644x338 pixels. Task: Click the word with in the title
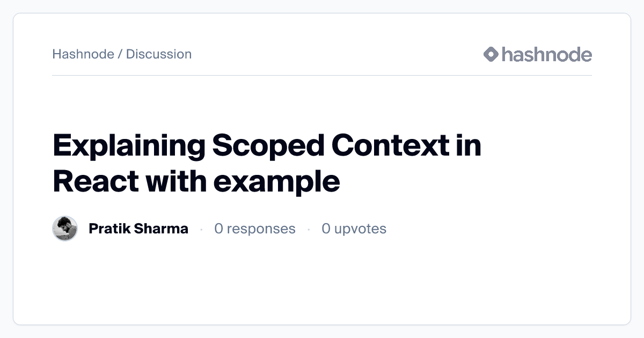tap(173, 181)
